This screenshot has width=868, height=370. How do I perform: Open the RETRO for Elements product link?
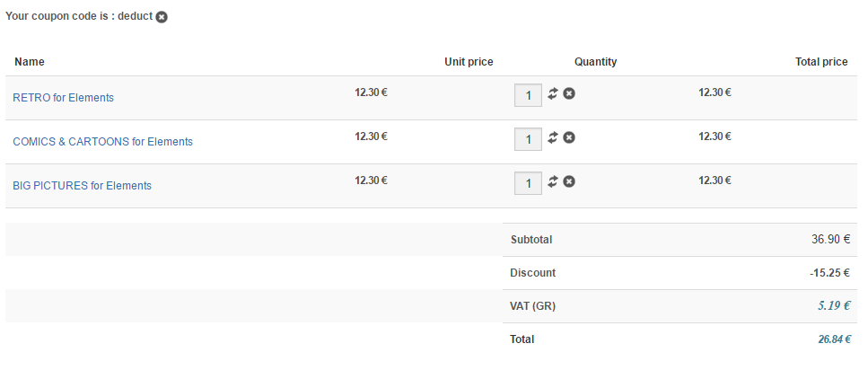click(x=63, y=98)
